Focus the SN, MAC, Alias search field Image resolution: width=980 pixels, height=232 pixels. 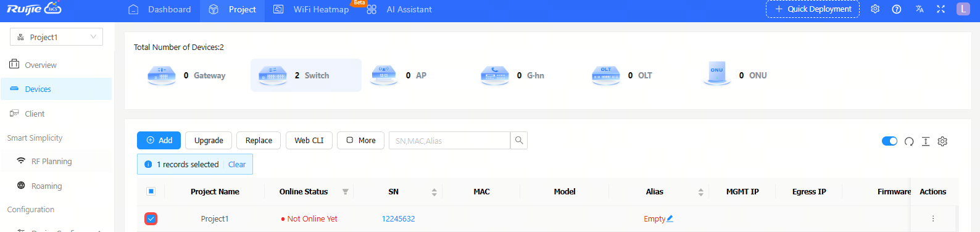pos(449,141)
